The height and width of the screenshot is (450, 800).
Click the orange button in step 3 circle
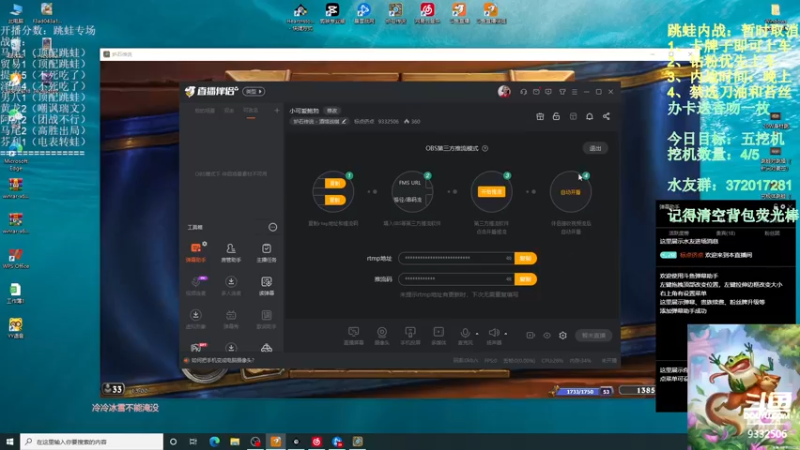point(491,192)
